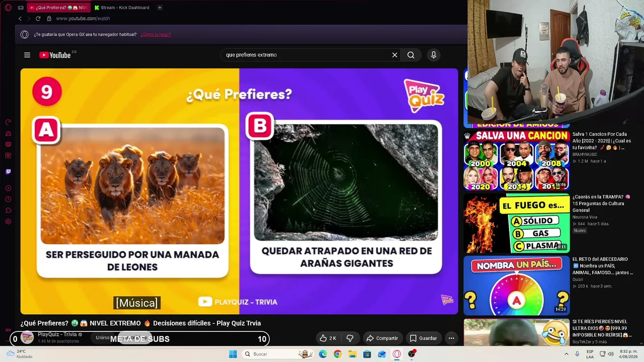Open Opera GX from the taskbar
This screenshot has width=644, height=362.
tap(397, 354)
